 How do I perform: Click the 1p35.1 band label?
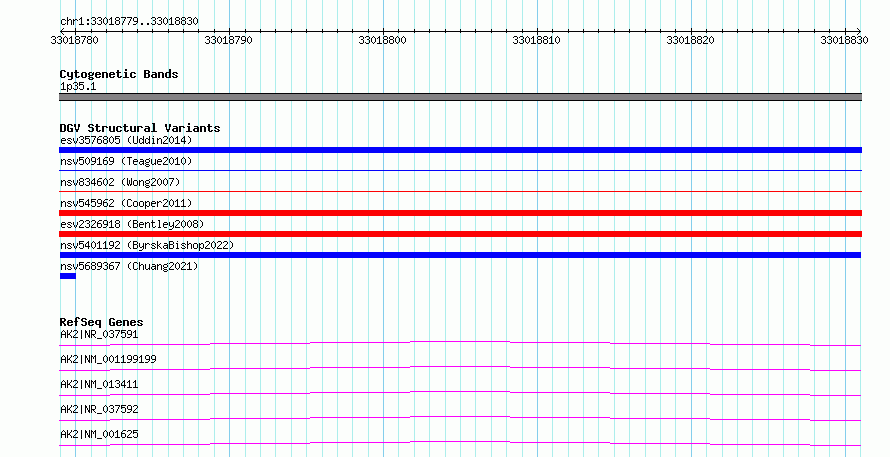(78, 86)
